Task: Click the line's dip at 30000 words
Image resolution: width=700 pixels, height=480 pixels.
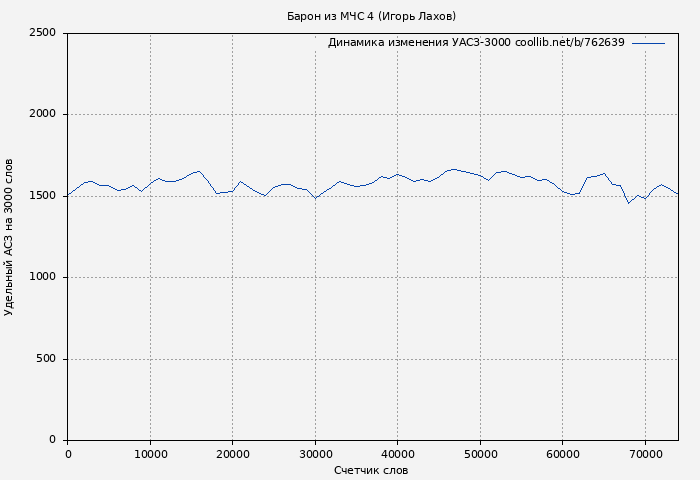Action: click(x=315, y=198)
